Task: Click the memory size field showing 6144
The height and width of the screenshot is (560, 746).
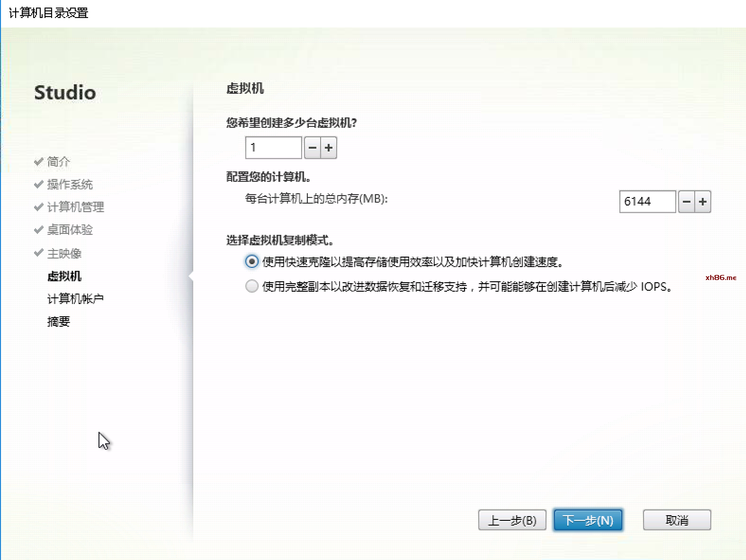Action: coord(647,202)
